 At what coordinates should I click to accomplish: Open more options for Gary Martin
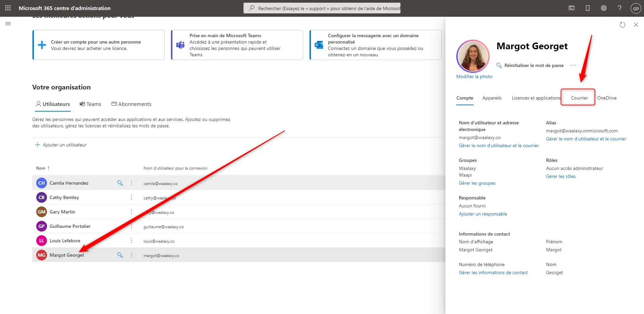point(131,212)
